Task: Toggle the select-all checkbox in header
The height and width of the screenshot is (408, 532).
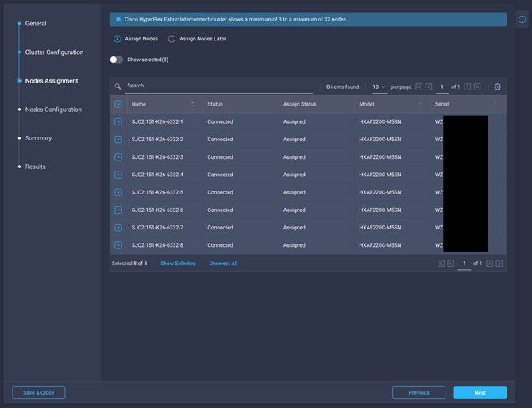Action: 118,104
